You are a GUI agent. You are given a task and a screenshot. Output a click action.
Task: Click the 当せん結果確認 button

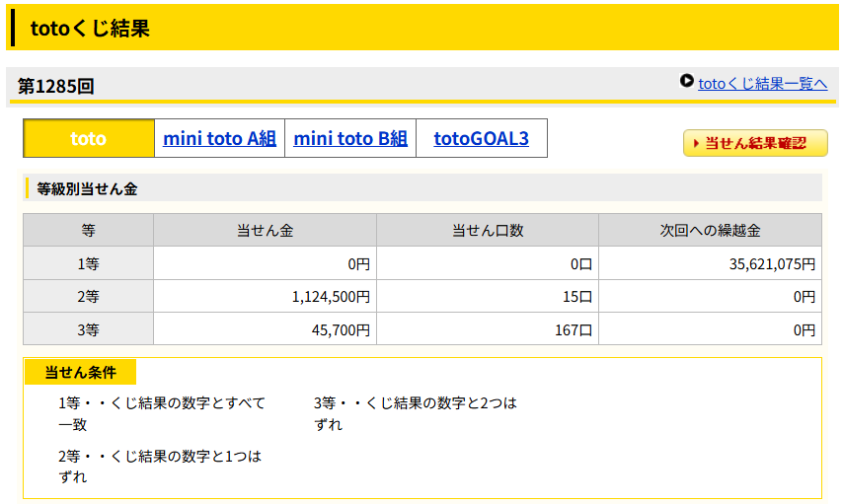point(755,143)
